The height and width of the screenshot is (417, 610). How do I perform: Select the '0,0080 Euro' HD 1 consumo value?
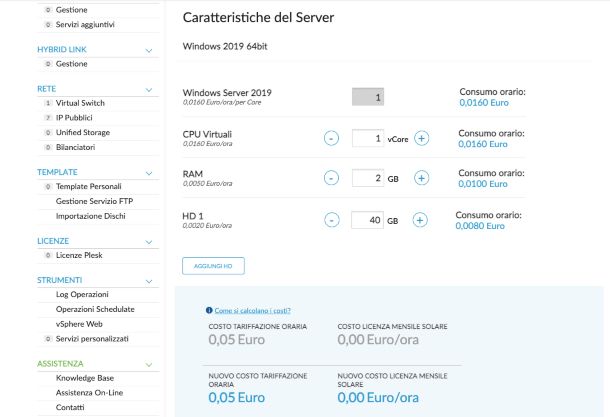tap(480, 226)
